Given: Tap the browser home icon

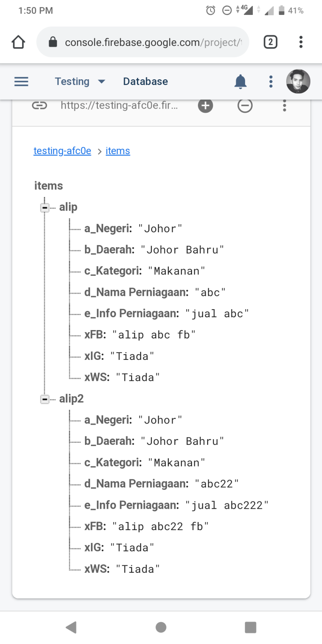Looking at the screenshot, I should point(18,42).
